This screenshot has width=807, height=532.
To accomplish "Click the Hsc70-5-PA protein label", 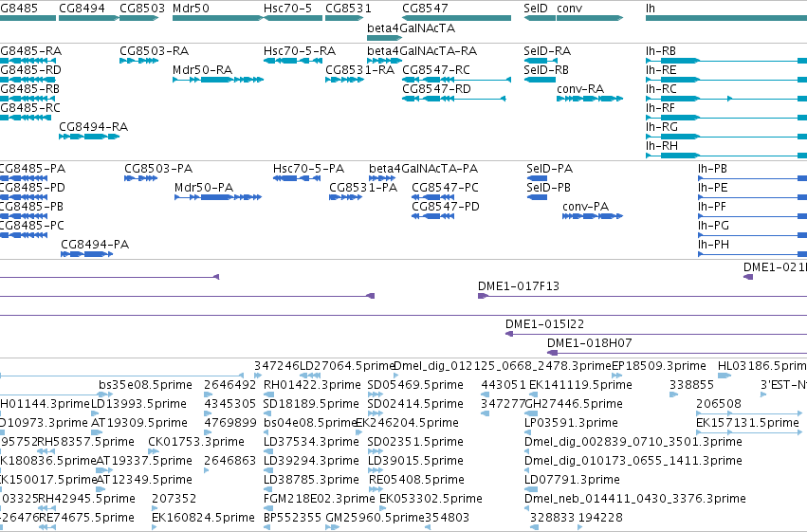I will tap(308, 169).
